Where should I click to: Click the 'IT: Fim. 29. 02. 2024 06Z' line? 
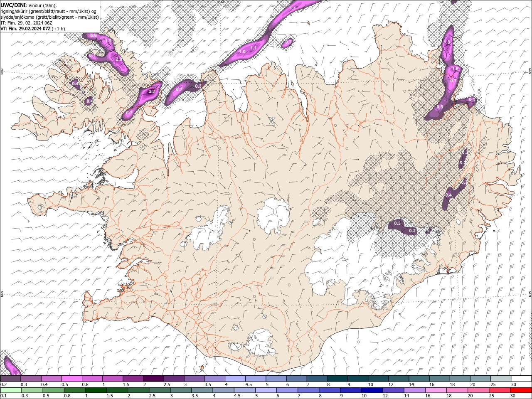point(26,23)
